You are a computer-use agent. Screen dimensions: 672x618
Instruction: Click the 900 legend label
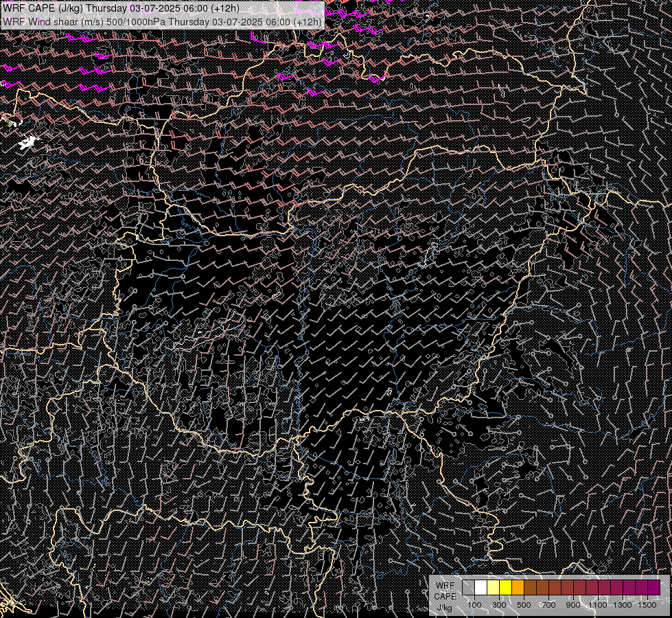(x=573, y=605)
